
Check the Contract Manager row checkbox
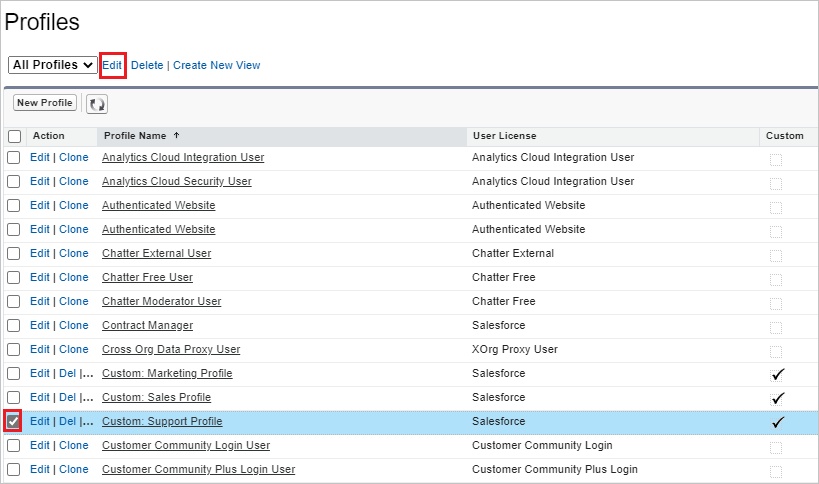(14, 325)
